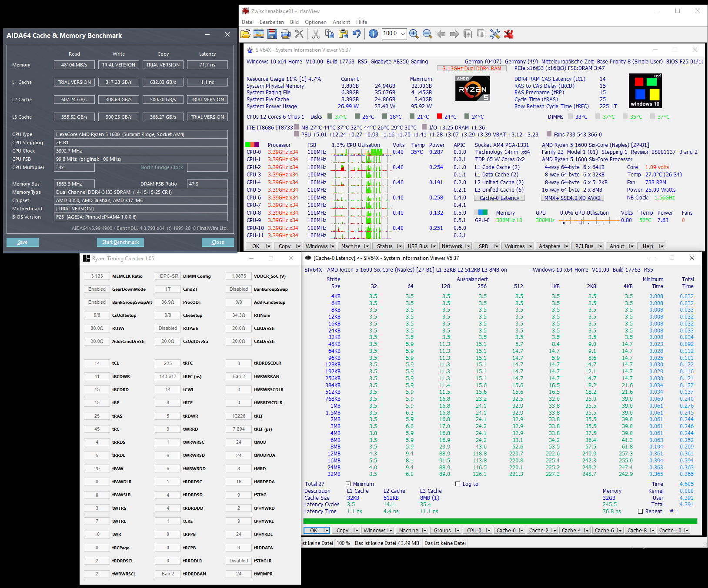Image resolution: width=708 pixels, height=588 pixels.
Task: Click the CPU Type field in AIDA64
Action: [141, 134]
